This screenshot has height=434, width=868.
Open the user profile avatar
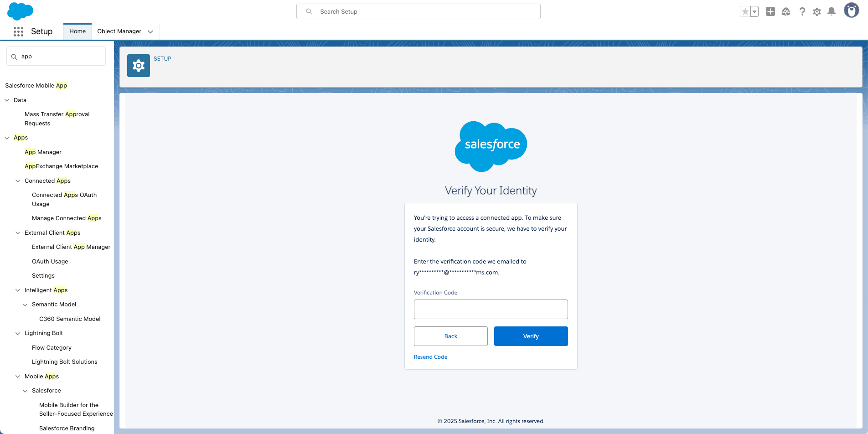tap(851, 10)
